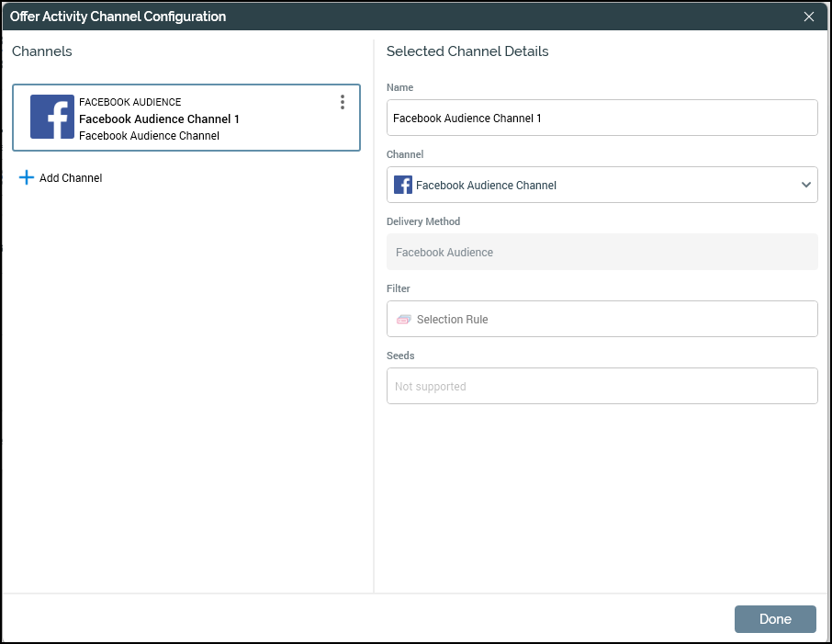The image size is (832, 644).
Task: Click the small Facebook icon in Channel dropdown
Action: pyautogui.click(x=403, y=185)
